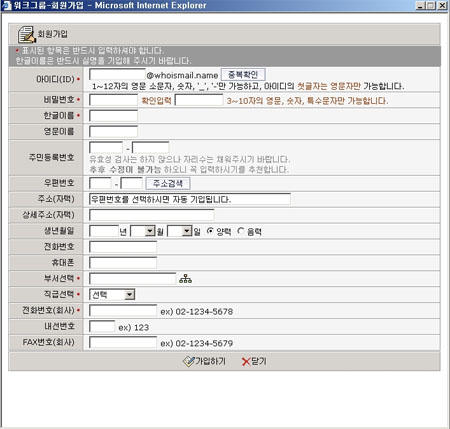Click the Internet Explorer icon in title bar
The width and height of the screenshot is (450, 429).
(x=6, y=6)
